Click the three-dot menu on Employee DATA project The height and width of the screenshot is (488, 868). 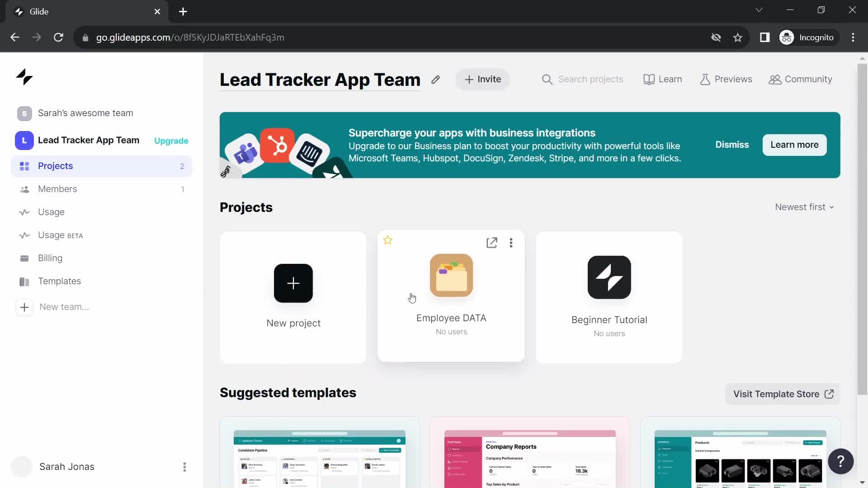tap(511, 243)
